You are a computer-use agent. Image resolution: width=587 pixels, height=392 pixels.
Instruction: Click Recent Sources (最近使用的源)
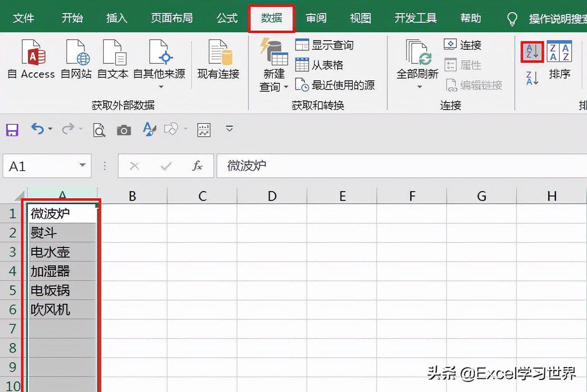click(335, 85)
